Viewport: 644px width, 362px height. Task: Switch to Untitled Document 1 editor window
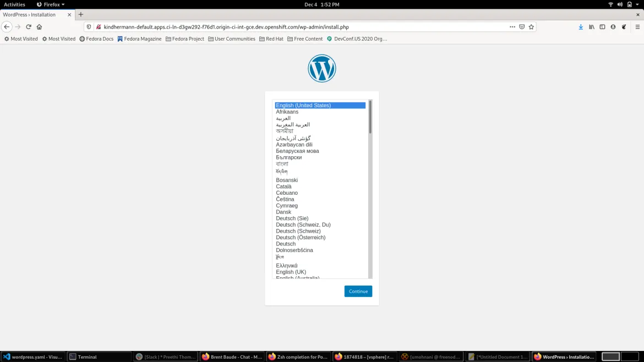498,356
